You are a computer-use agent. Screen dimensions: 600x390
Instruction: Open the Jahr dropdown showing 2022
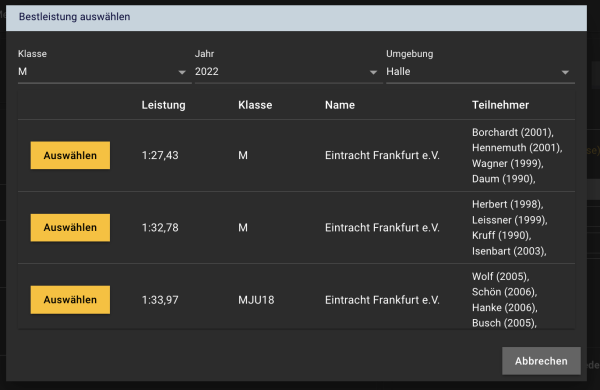[x=289, y=72]
